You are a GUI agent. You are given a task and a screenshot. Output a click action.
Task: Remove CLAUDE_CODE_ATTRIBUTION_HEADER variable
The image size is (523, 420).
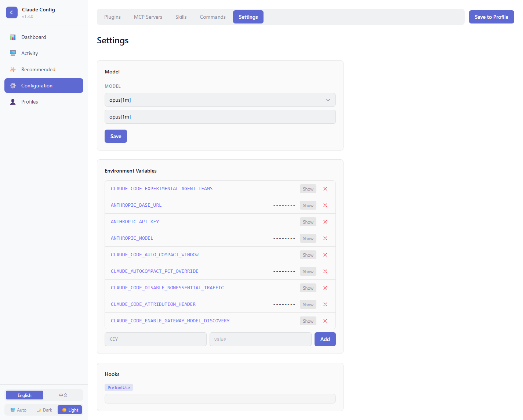tap(325, 304)
